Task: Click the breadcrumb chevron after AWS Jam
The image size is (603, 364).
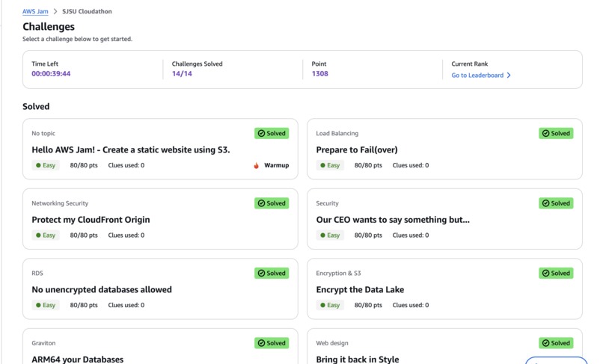Action: tap(55, 11)
